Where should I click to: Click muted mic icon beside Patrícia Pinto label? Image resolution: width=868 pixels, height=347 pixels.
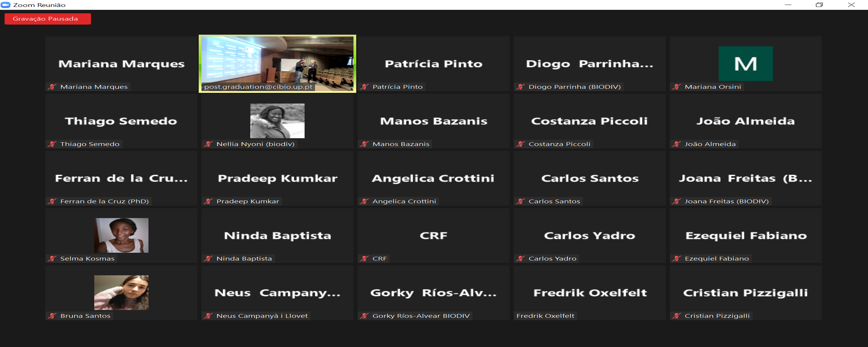(x=364, y=87)
